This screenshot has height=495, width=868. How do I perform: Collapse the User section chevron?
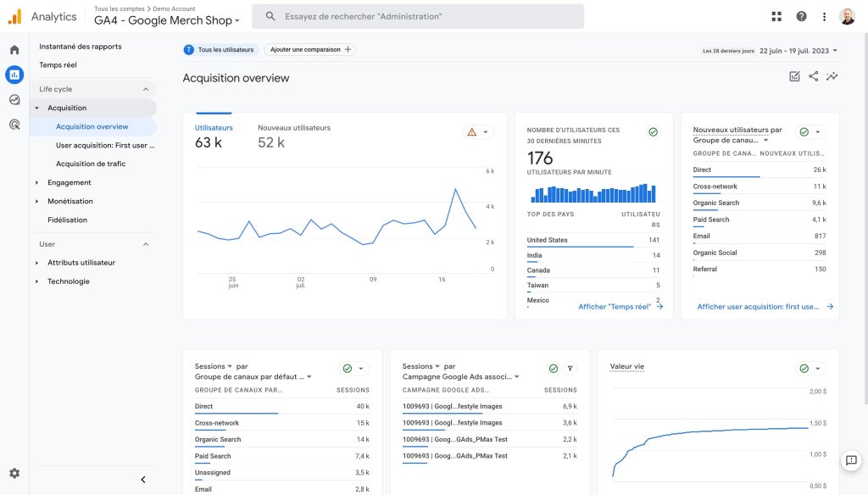point(146,244)
